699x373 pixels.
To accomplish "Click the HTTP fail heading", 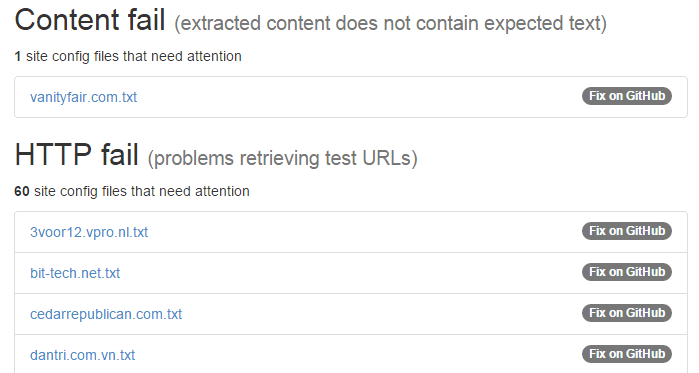I will (x=77, y=155).
